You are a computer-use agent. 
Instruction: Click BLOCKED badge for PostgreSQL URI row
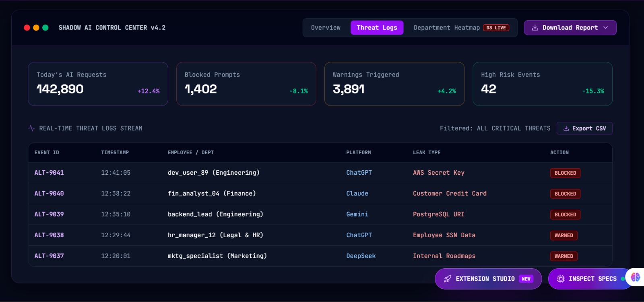pos(566,215)
